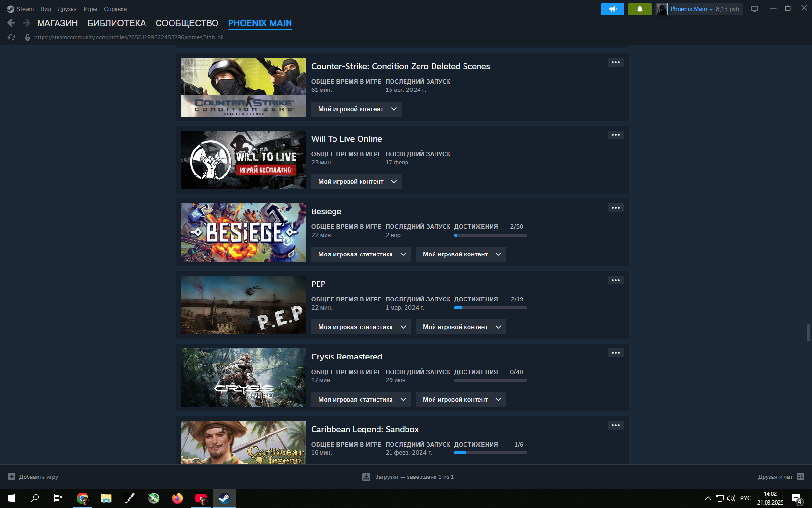This screenshot has height=508, width=812.
Task: Switch to the СООБЩЕСТВО tab
Action: click(x=187, y=23)
